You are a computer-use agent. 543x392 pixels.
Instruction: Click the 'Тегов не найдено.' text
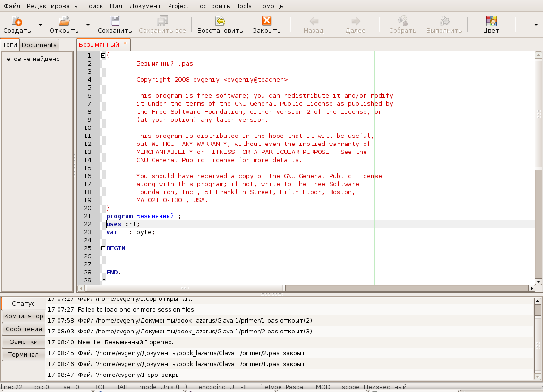coord(33,59)
